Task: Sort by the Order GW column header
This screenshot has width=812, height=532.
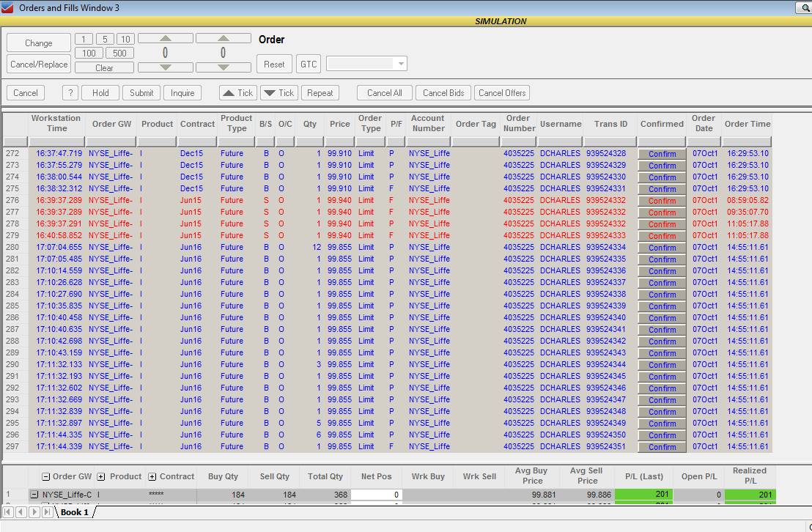Action: (x=111, y=124)
